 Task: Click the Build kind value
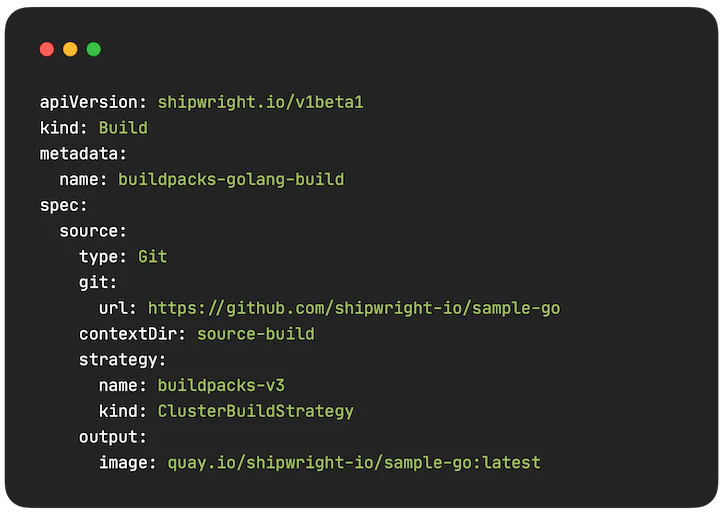[x=123, y=128]
